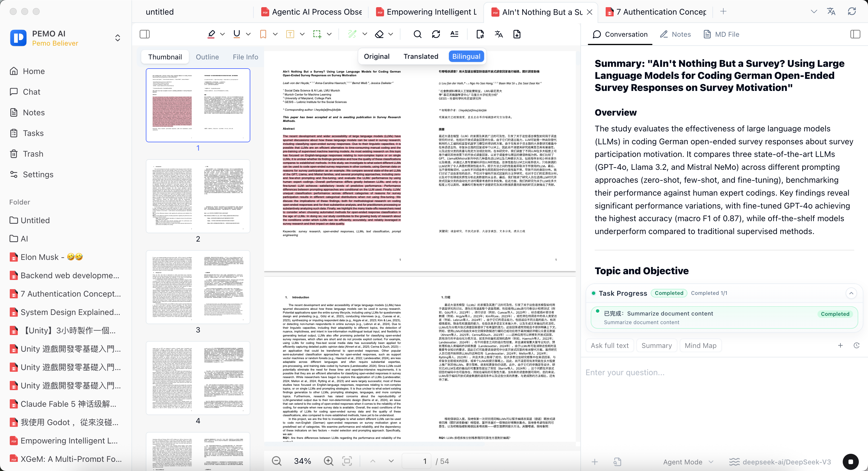
Task: Select the eraser tool
Action: tap(379, 34)
